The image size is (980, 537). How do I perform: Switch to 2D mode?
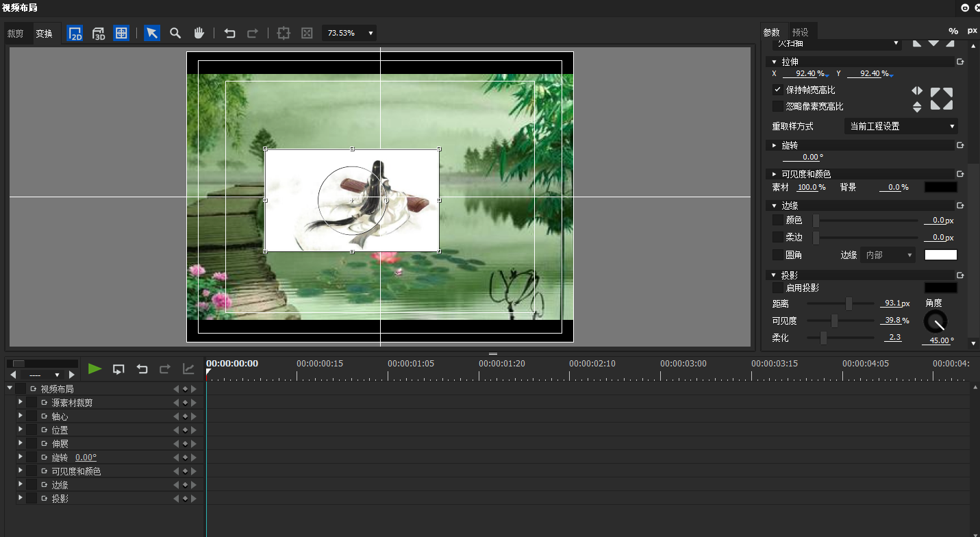(75, 33)
